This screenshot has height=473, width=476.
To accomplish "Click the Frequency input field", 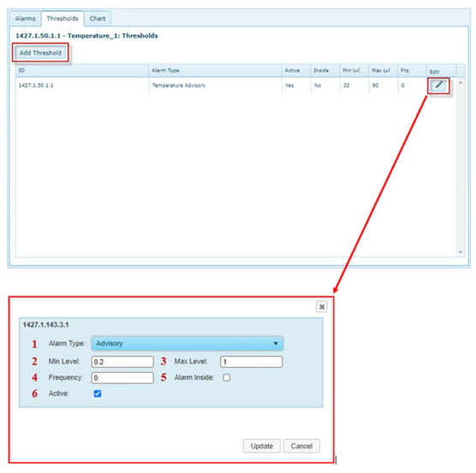I will click(122, 378).
